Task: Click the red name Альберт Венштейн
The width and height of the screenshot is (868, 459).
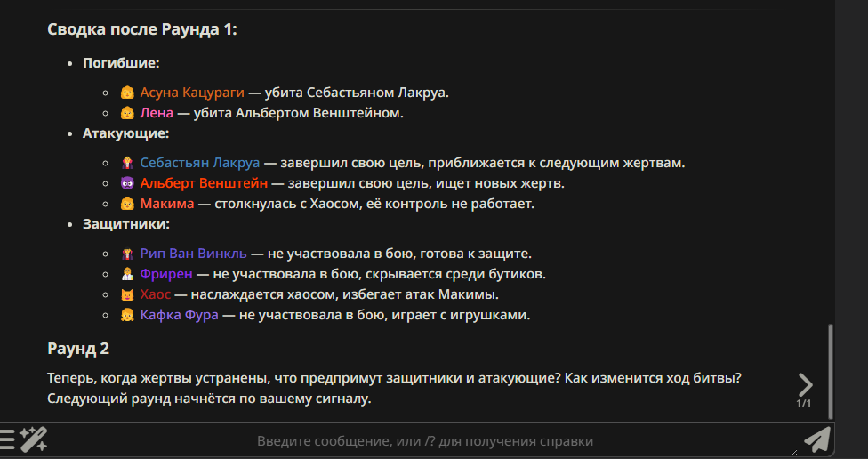Action: coord(204,182)
